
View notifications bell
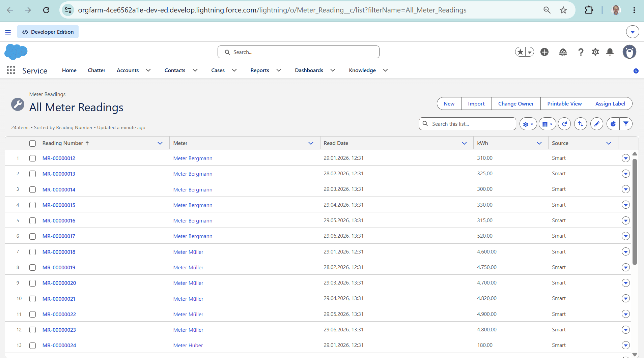click(610, 52)
